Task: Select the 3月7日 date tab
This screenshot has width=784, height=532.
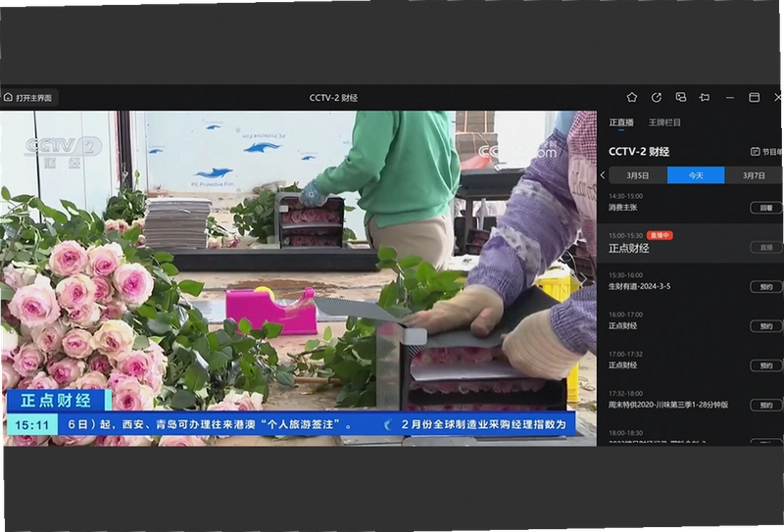Action: coord(754,175)
